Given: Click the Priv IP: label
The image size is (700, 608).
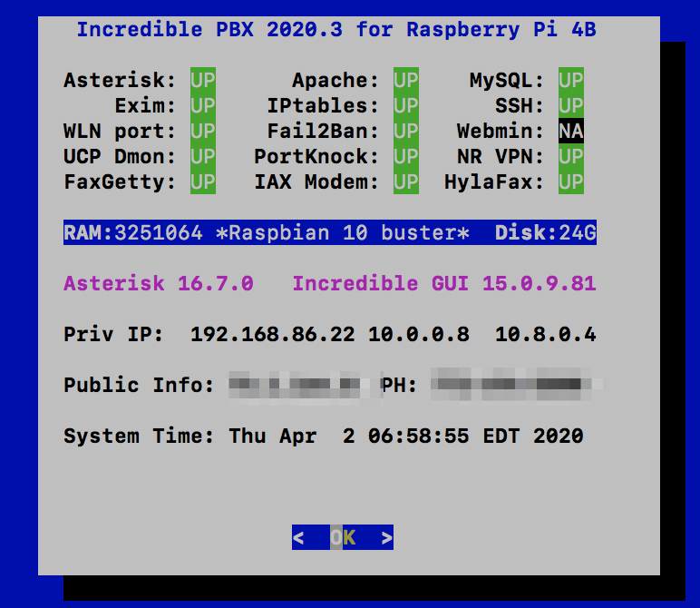Looking at the screenshot, I should pos(114,334).
